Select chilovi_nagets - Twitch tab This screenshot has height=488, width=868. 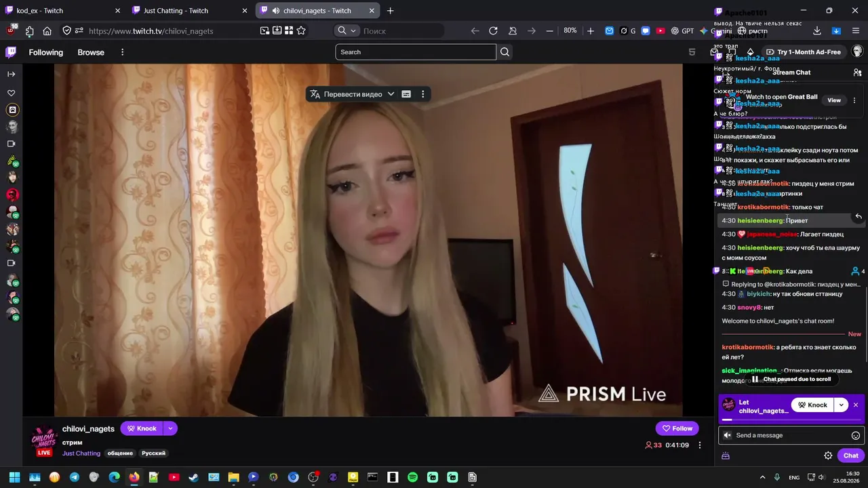(x=317, y=11)
